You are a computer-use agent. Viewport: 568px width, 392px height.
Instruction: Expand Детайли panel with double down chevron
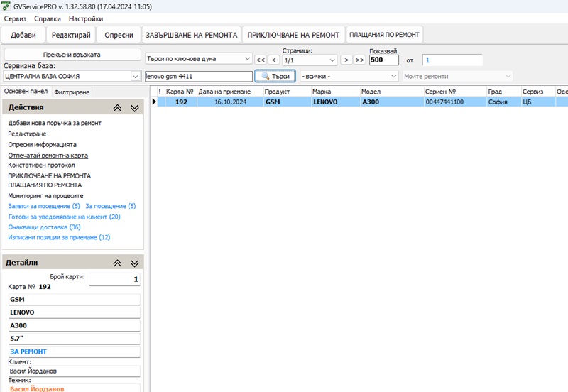pyautogui.click(x=134, y=263)
